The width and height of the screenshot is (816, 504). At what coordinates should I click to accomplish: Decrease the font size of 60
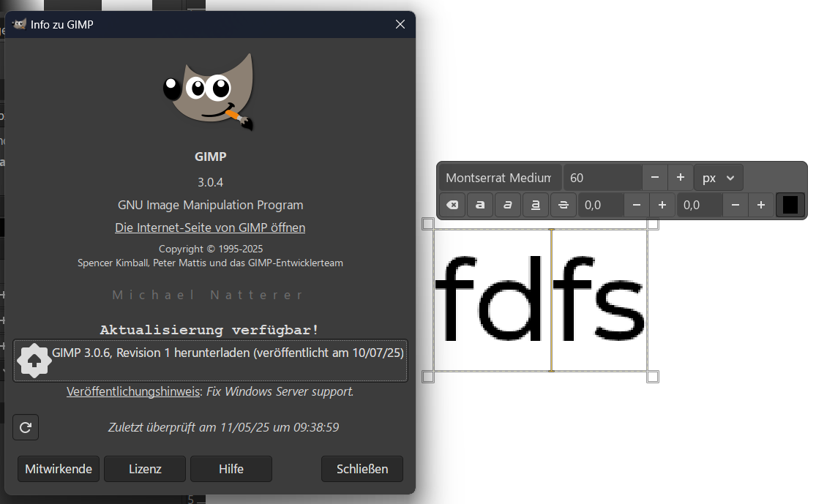click(654, 178)
